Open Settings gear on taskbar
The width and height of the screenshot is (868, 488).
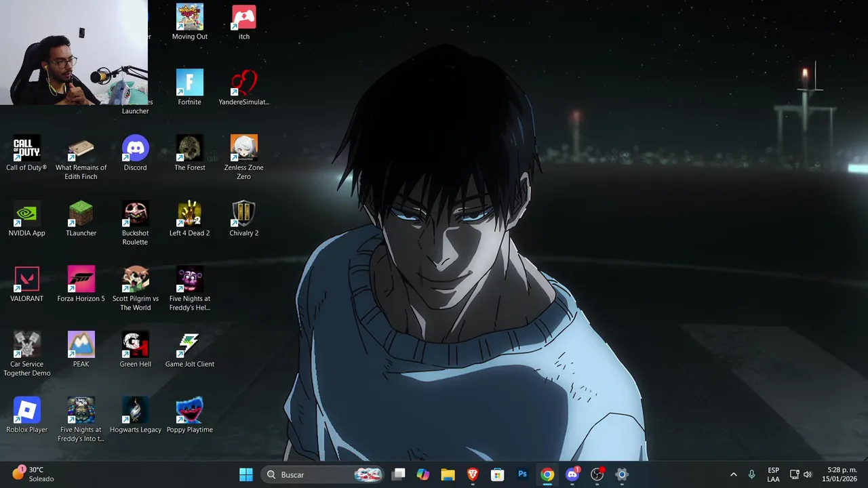pyautogui.click(x=622, y=474)
